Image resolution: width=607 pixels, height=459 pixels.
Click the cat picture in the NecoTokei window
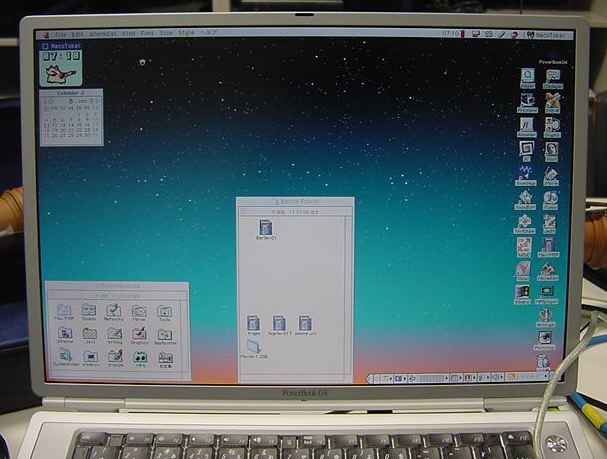(x=61, y=74)
